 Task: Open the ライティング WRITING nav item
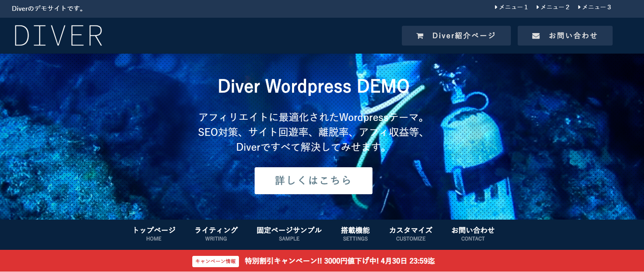point(216,234)
